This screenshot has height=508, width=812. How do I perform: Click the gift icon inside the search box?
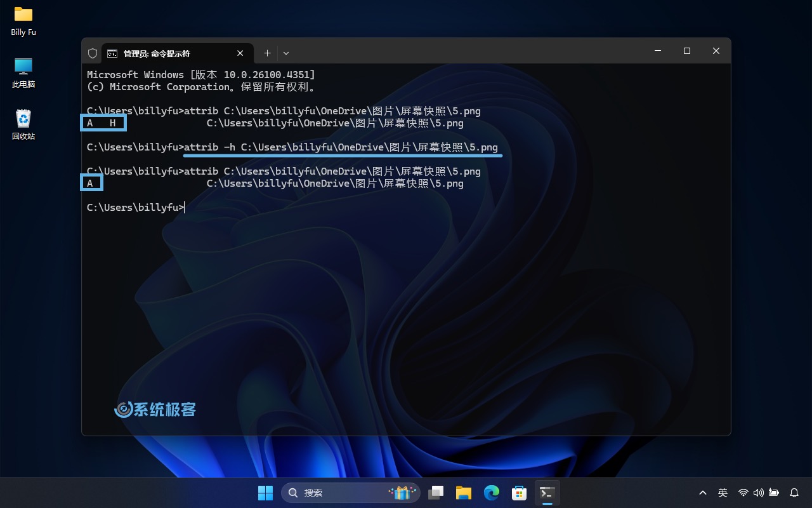(x=402, y=493)
